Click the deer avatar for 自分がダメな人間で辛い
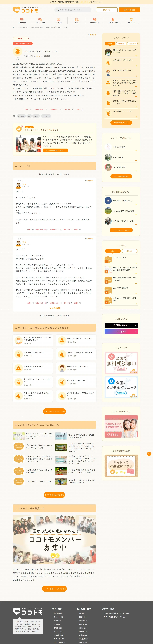This screenshot has height=644, width=153. [x=18, y=354]
